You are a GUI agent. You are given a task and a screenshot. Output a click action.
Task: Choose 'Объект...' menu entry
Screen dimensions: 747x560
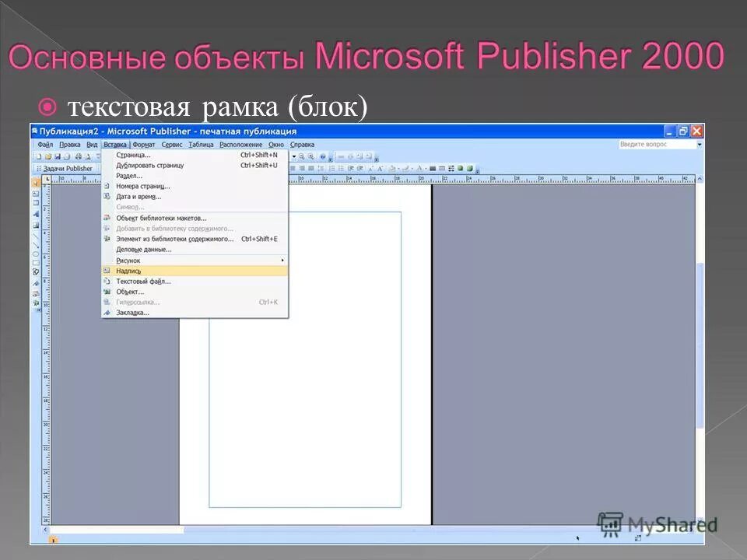pyautogui.click(x=195, y=292)
